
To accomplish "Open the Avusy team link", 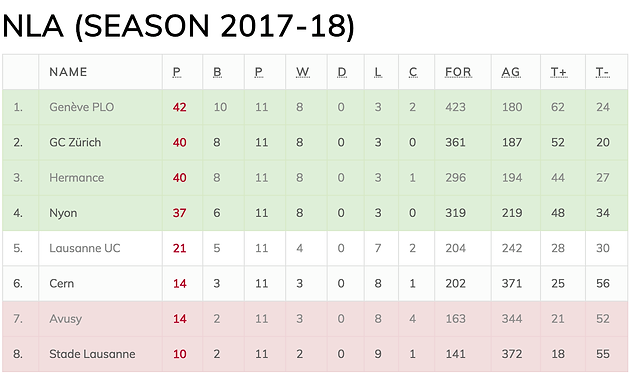I will coord(65,319).
